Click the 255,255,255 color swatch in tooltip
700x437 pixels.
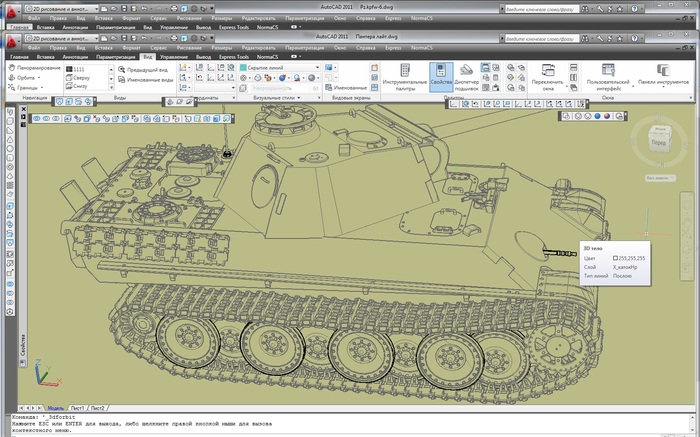coord(616,258)
